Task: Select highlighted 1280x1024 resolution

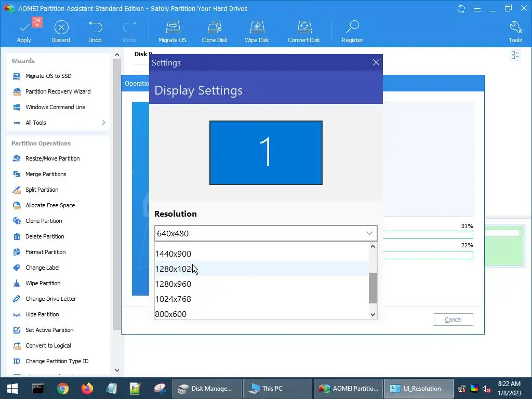Action: (x=261, y=269)
